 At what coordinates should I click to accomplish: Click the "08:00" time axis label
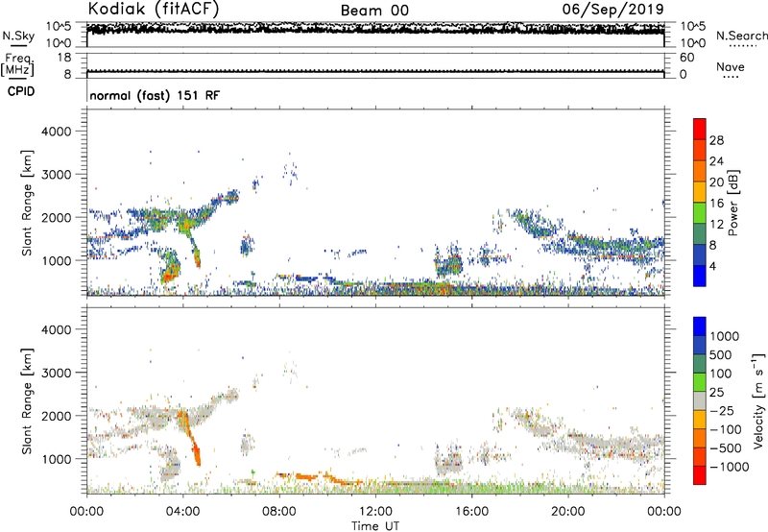pyautogui.click(x=279, y=512)
